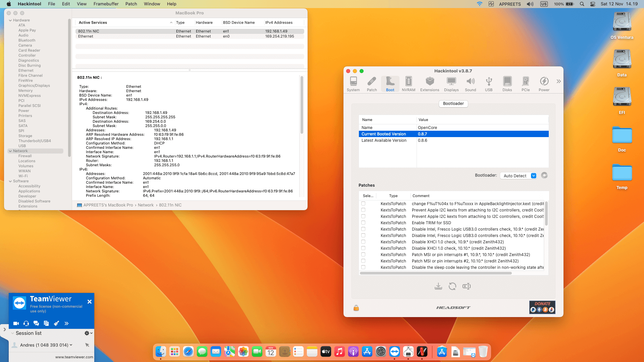Screen dimensions: 644x362
Task: Select the Sound toolbar icon in Hackintool
Action: (471, 84)
